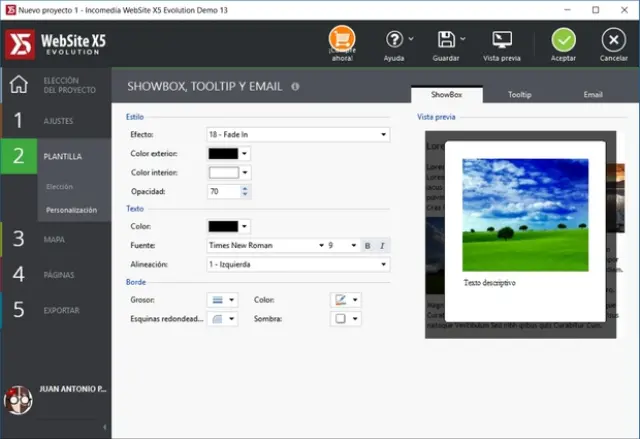Viewport: 640px width, 439px height.
Task: Select Personalización in the sidebar
Action: pos(70,210)
